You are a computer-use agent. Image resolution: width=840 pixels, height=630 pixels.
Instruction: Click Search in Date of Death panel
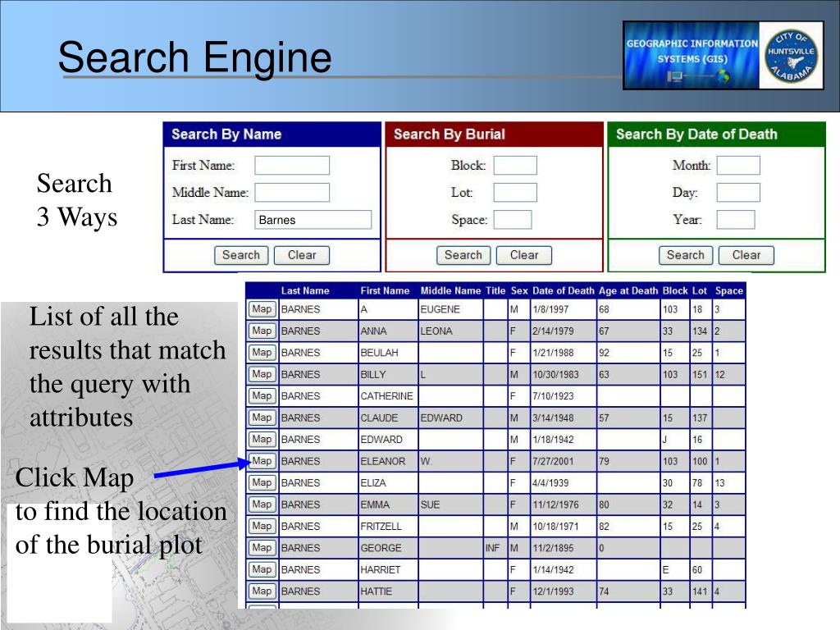tap(686, 255)
